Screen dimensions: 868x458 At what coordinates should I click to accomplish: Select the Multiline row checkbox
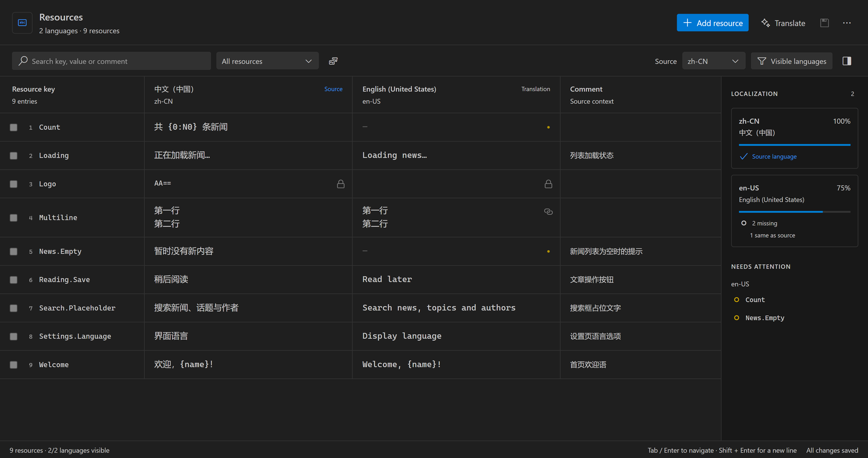point(14,218)
